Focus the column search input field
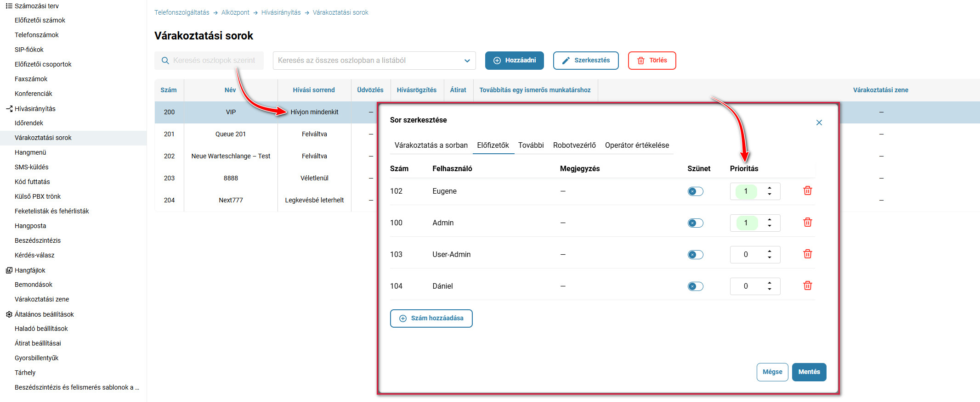 tap(209, 61)
